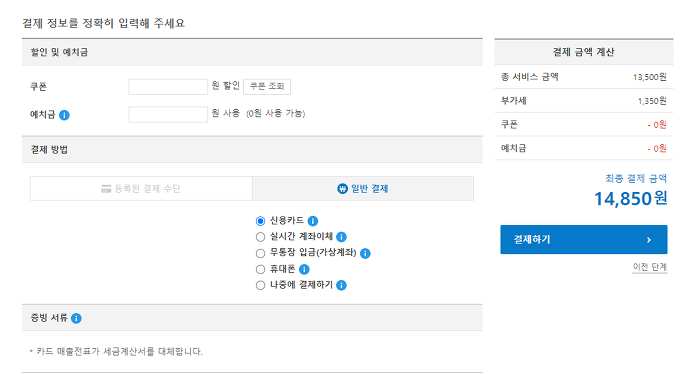
Task: Click the won icon in 일반 결제 tab
Action: [x=342, y=189]
